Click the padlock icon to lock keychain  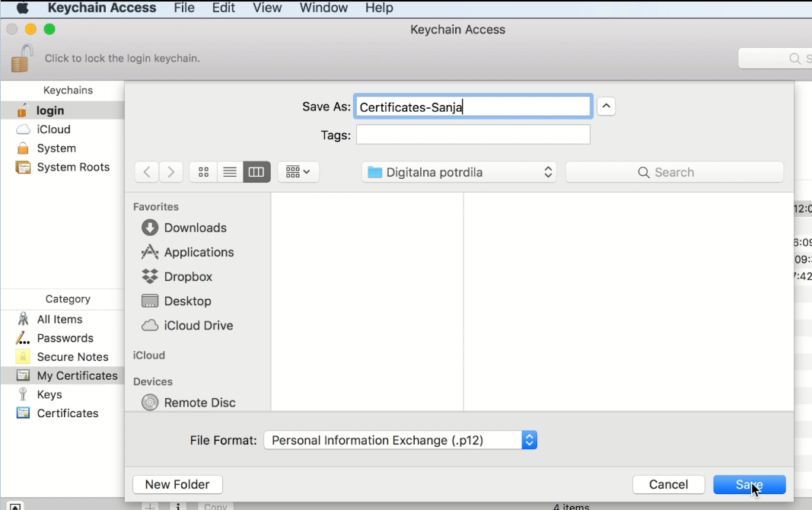[x=22, y=58]
